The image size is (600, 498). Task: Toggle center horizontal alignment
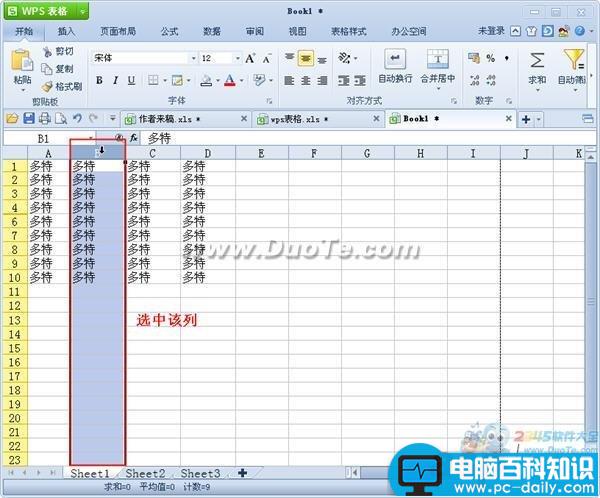[x=306, y=80]
